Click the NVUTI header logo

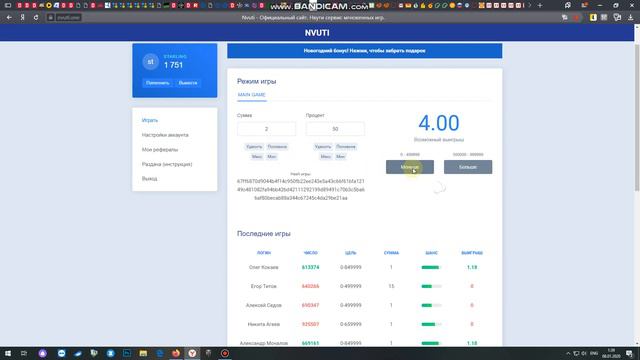317,33
